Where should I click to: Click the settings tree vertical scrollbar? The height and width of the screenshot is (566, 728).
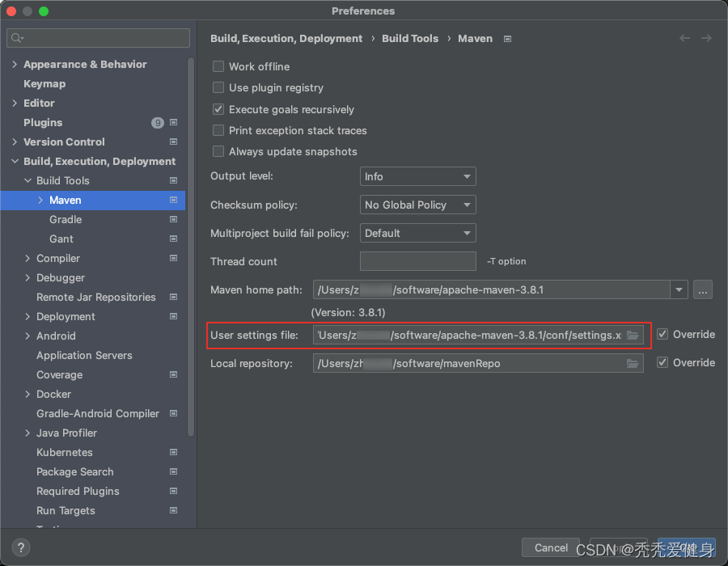[190, 247]
